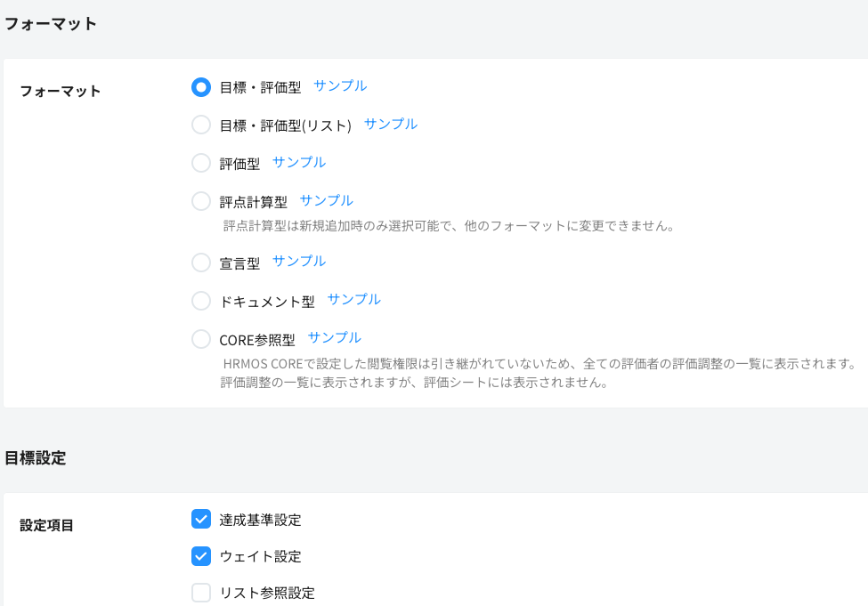
Task: Choose the 目標・評価型(リスト) format option
Action: click(x=201, y=125)
